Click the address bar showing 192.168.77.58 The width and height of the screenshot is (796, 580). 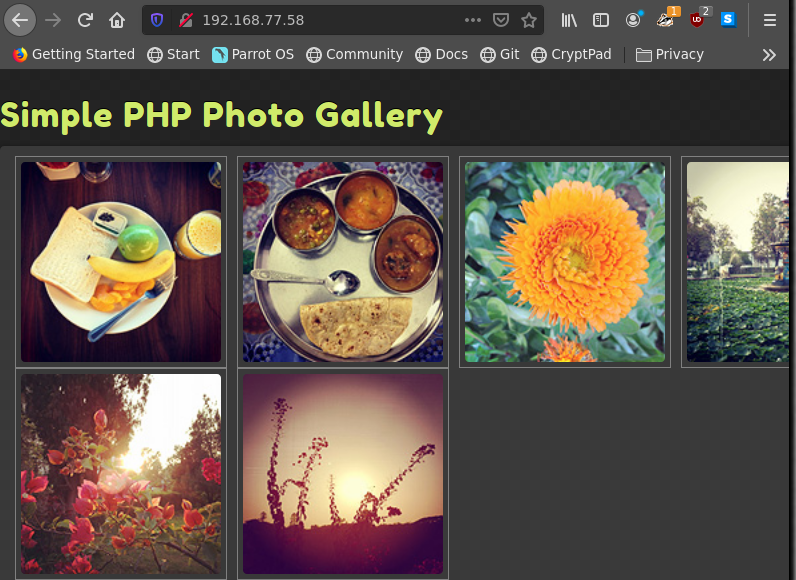320,20
